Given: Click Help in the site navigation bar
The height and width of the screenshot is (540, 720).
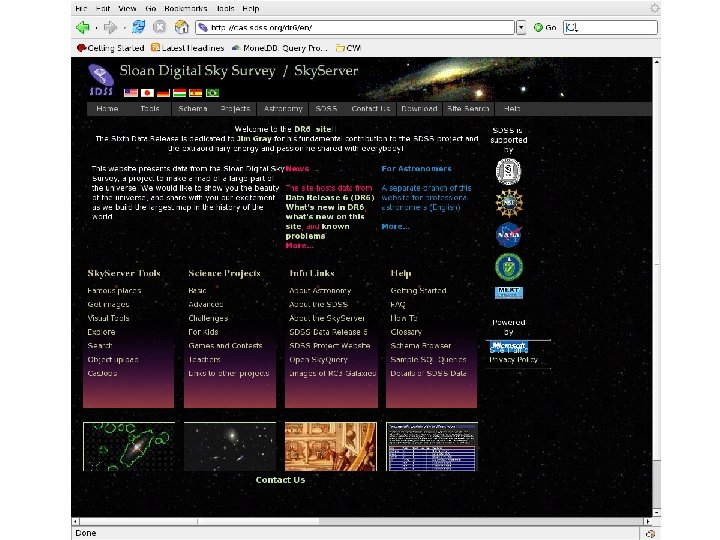Looking at the screenshot, I should (x=512, y=109).
